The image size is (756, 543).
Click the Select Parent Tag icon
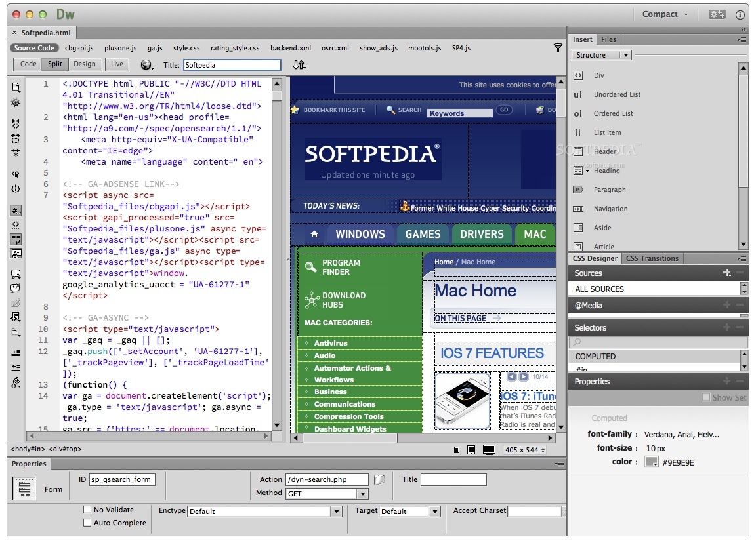(16, 174)
